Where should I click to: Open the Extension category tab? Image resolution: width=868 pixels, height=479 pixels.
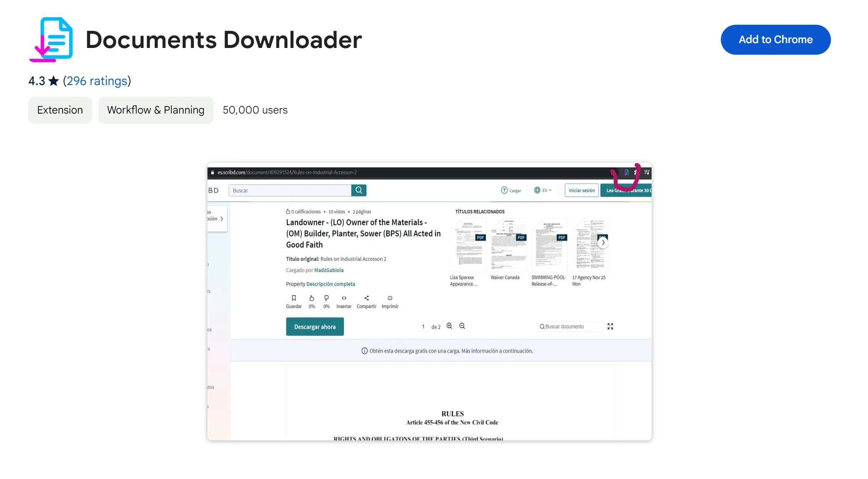pos(60,110)
